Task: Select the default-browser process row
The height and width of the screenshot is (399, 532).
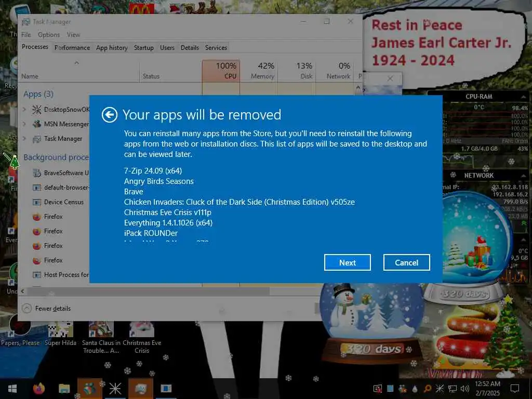Action: pyautogui.click(x=54, y=187)
